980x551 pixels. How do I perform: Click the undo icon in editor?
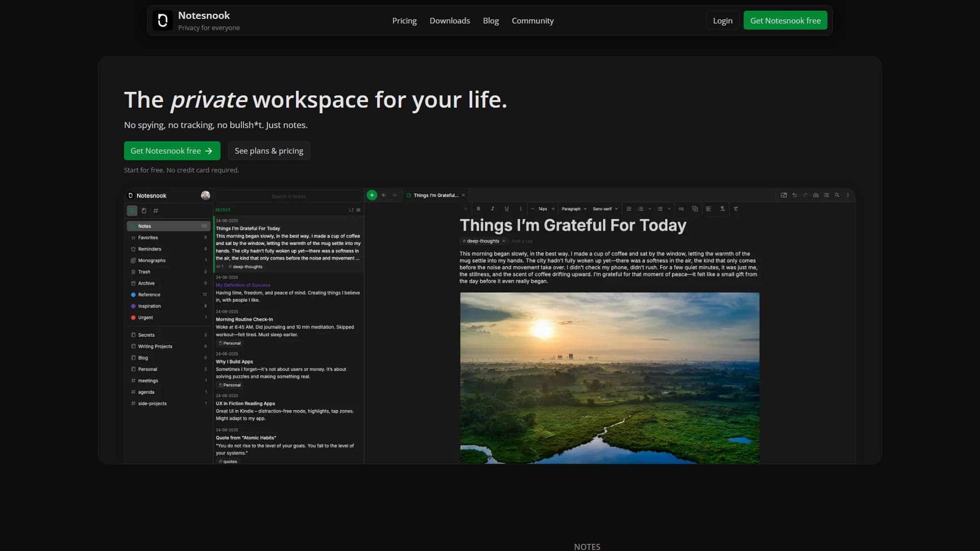(x=795, y=195)
